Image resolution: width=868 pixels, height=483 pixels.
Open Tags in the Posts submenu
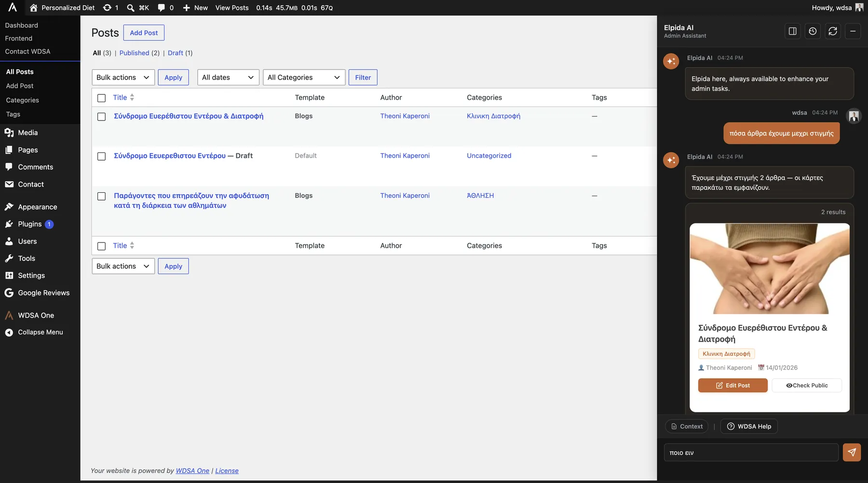pyautogui.click(x=13, y=114)
